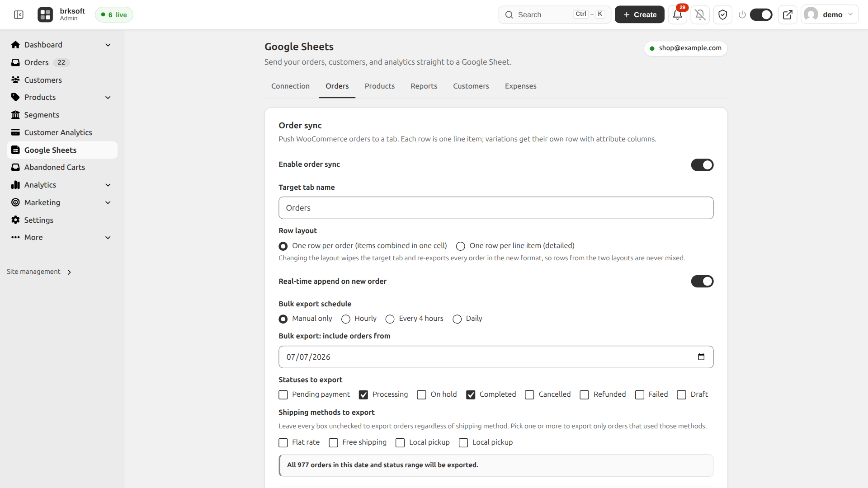The height and width of the screenshot is (488, 868).
Task: Open the date picker calendar icon
Action: click(x=701, y=357)
